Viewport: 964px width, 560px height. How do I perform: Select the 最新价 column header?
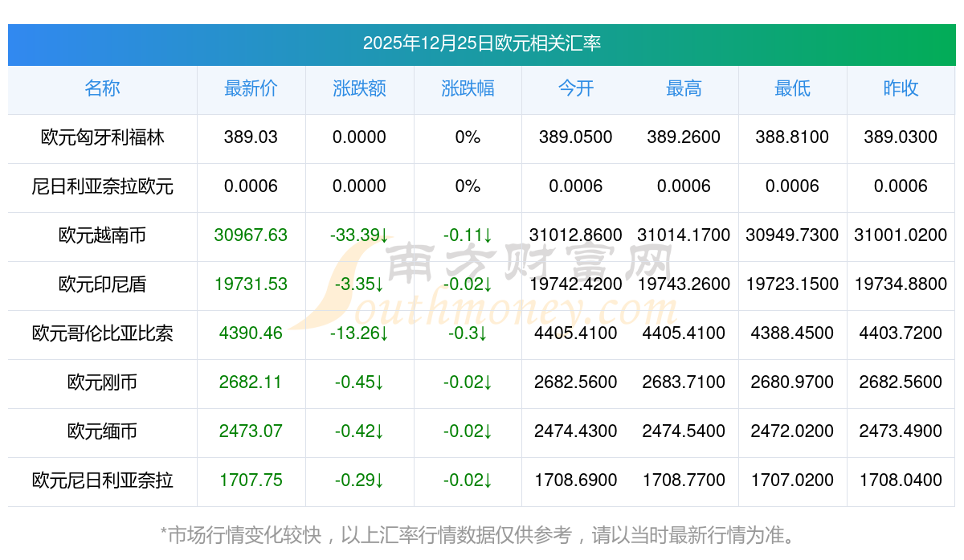[x=251, y=89]
